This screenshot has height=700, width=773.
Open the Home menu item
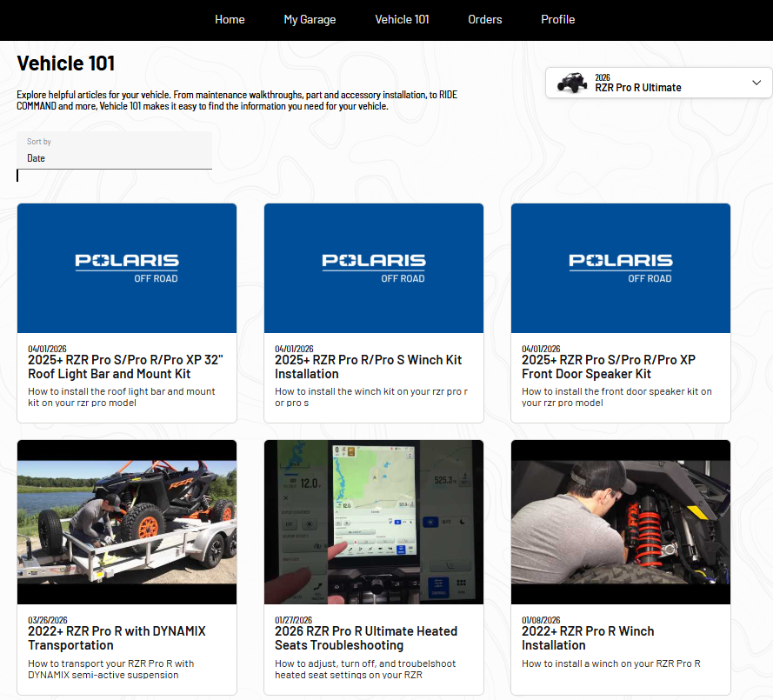[x=230, y=20]
